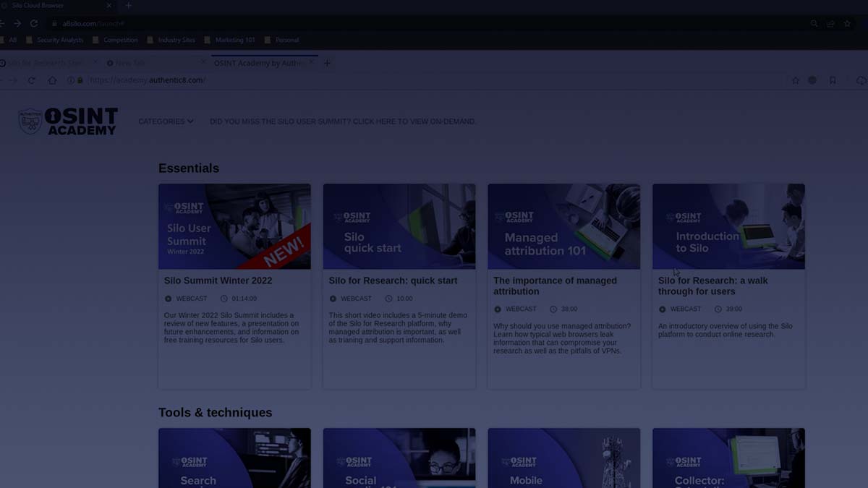Click clock icon beside 10:00 duration

point(389,299)
